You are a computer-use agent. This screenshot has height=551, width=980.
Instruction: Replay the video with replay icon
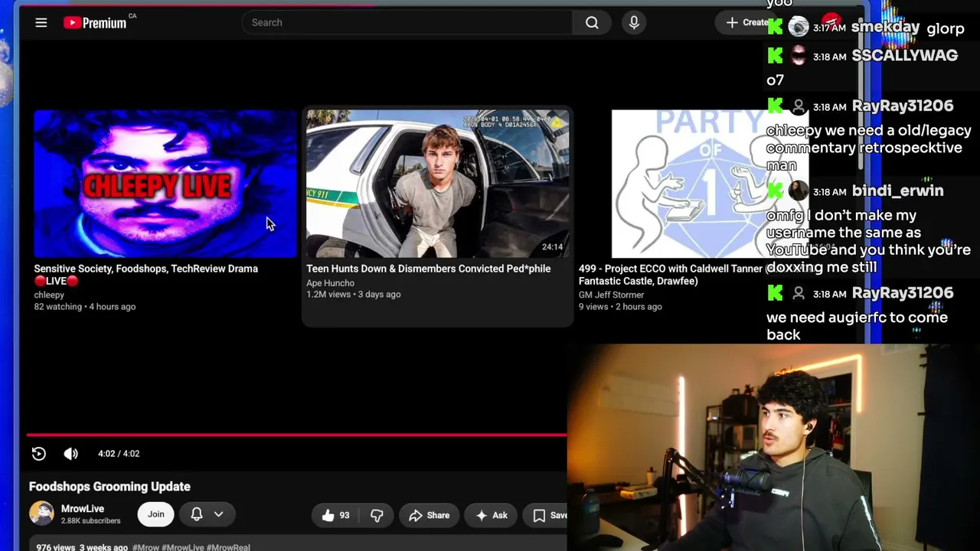[39, 454]
